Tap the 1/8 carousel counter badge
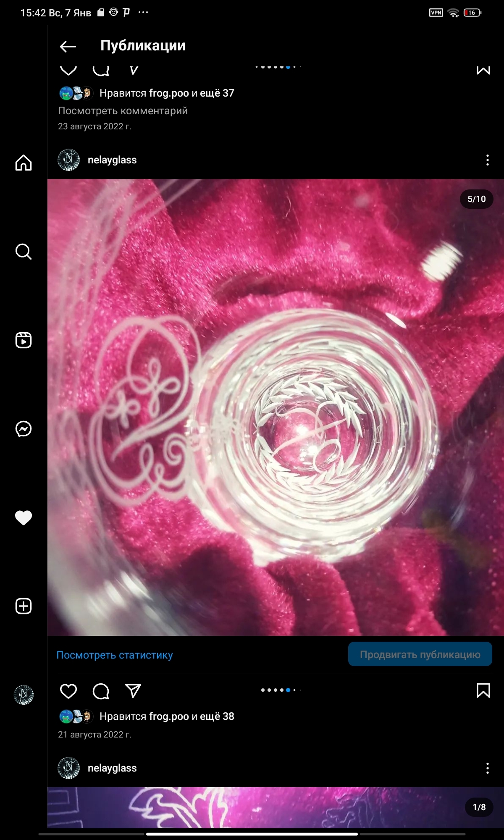This screenshot has height=840, width=504. pos(479,807)
